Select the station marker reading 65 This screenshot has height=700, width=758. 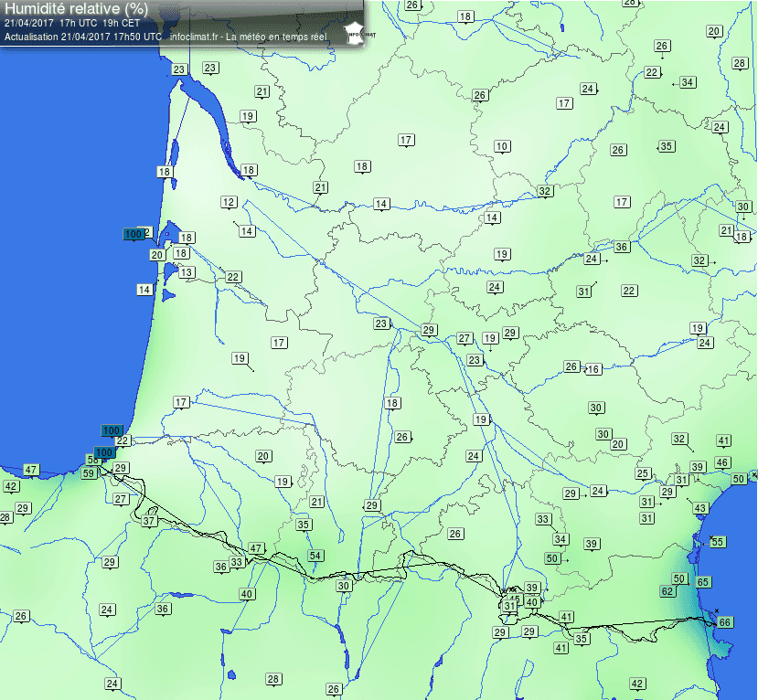[703, 582]
